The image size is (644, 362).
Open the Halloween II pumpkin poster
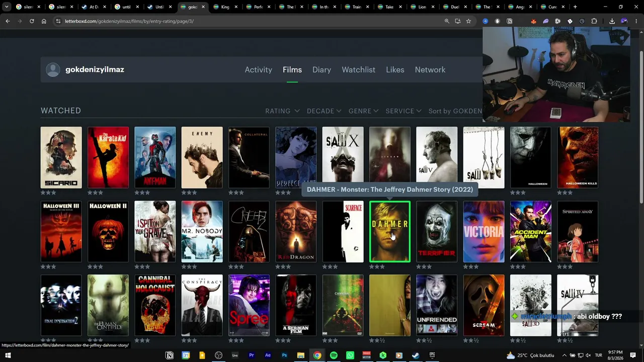pyautogui.click(x=108, y=232)
